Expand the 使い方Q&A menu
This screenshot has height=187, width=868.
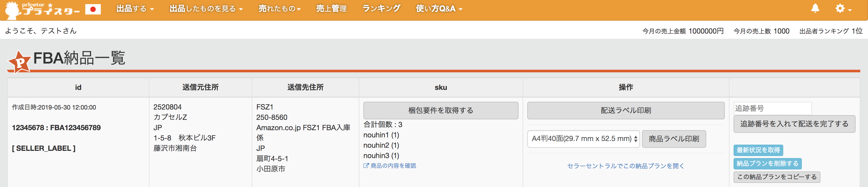pos(439,9)
